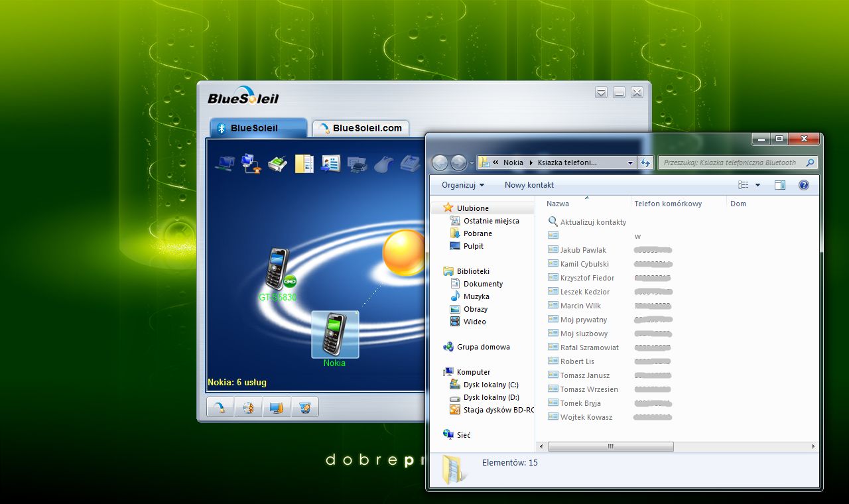This screenshot has width=849, height=504.
Task: Change the view with the view icon
Action: pyautogui.click(x=744, y=185)
